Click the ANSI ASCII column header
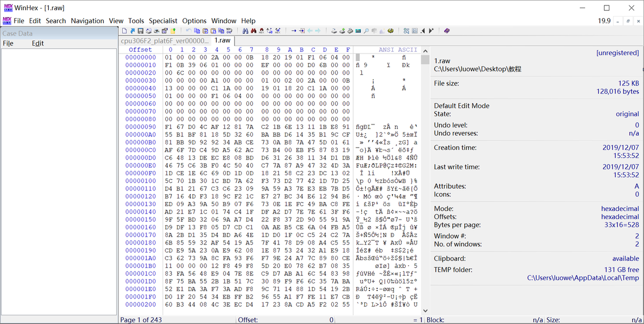 (x=398, y=50)
